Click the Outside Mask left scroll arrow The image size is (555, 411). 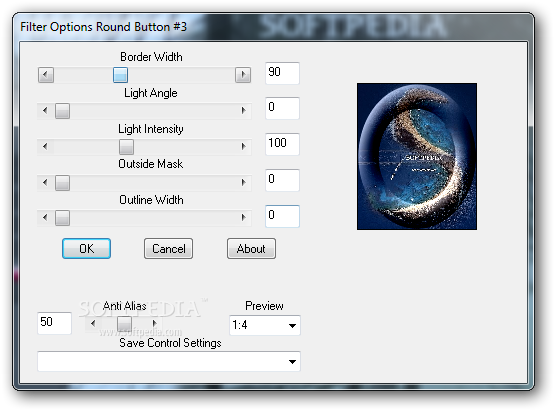coord(45,183)
